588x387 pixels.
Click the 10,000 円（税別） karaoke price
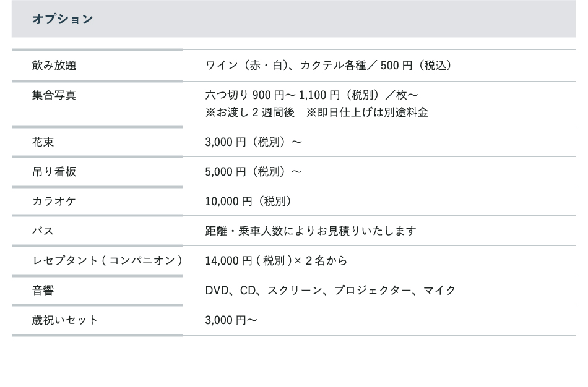coord(249,202)
